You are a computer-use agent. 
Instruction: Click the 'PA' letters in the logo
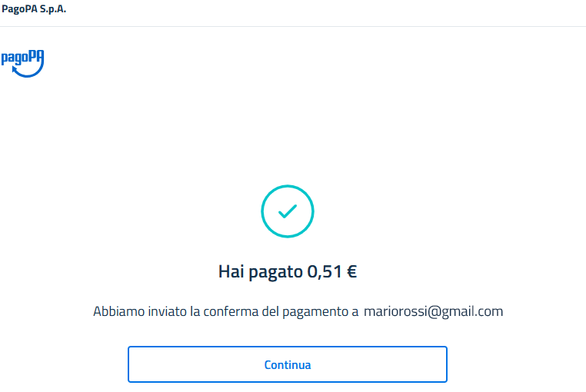click(36, 56)
